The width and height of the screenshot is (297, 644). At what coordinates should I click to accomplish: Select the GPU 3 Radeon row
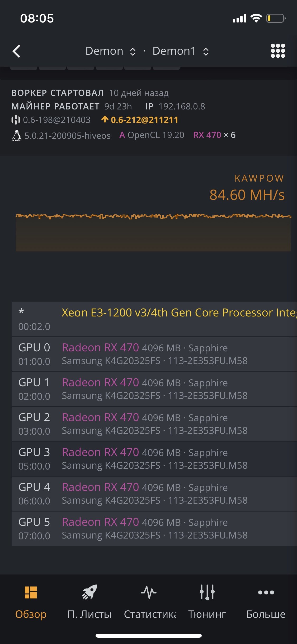154,459
